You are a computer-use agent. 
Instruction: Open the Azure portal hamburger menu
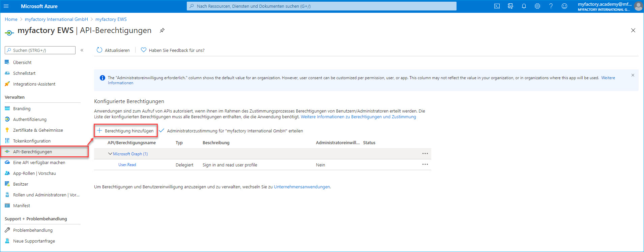click(x=6, y=6)
